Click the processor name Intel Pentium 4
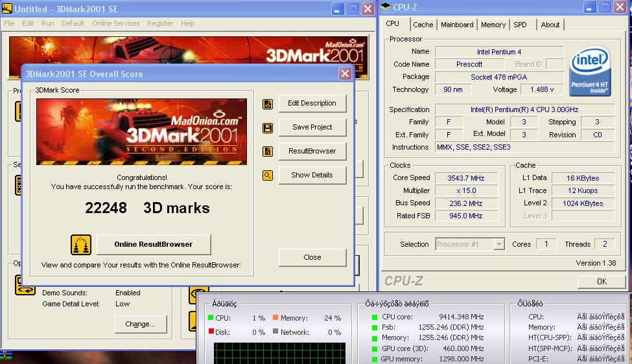 tap(499, 52)
